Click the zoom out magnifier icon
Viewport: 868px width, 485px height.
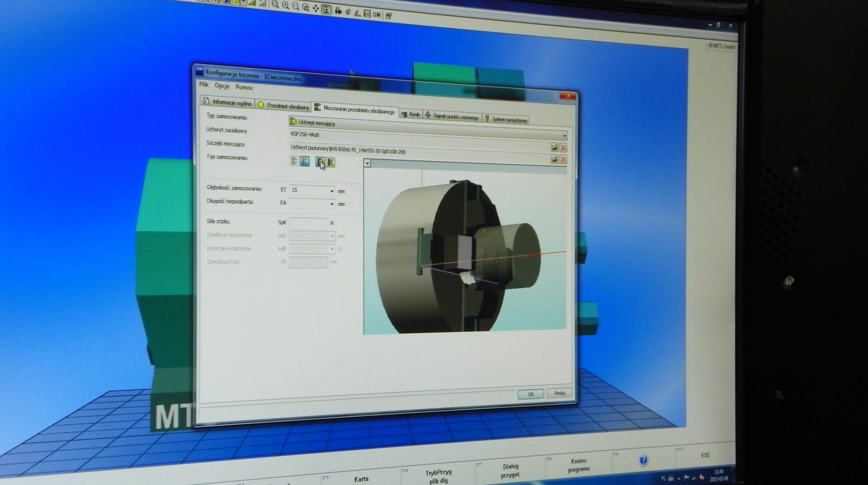coord(295,6)
